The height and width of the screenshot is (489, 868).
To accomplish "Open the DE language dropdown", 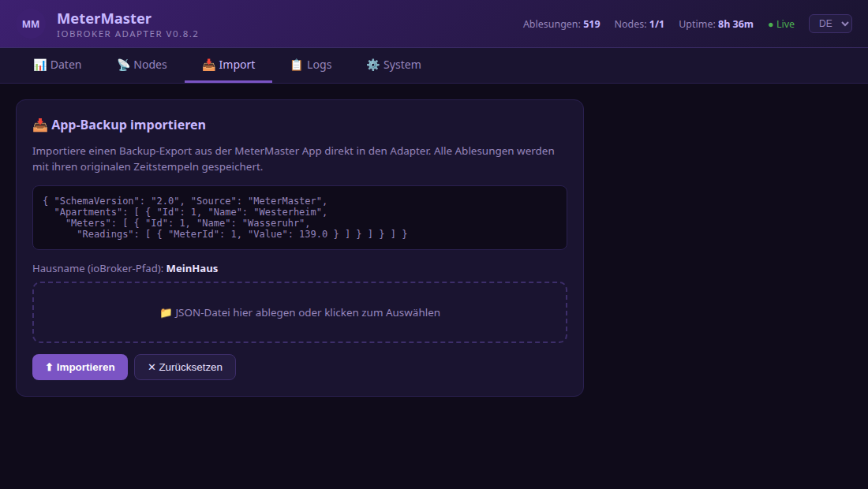I will [830, 24].
